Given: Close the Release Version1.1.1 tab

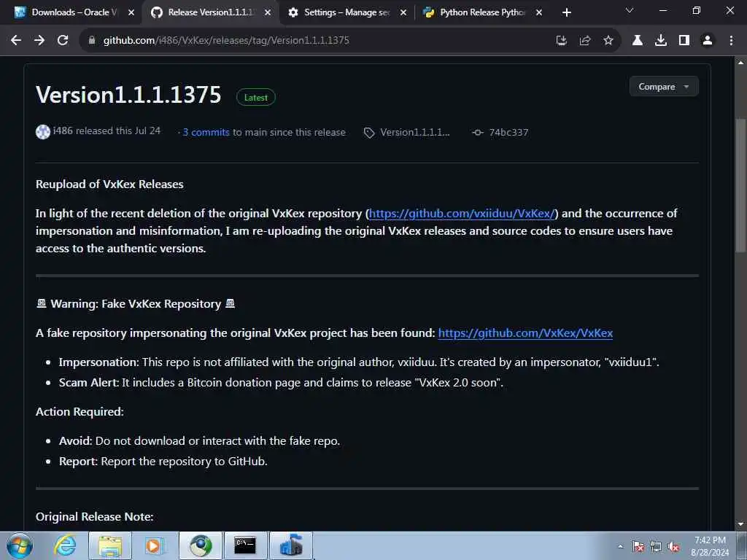Looking at the screenshot, I should [x=268, y=12].
